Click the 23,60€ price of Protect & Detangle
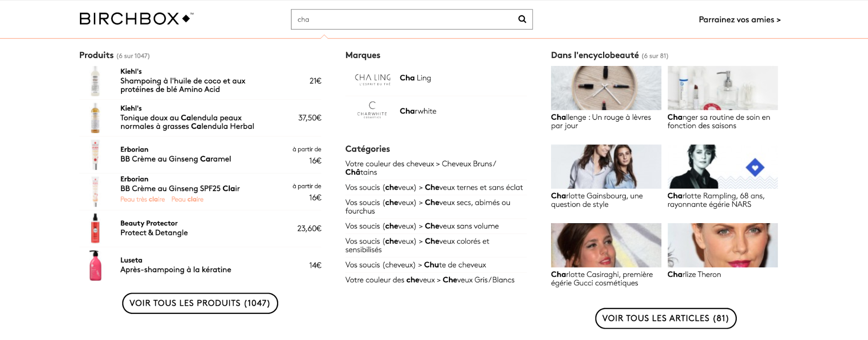The width and height of the screenshot is (868, 340). click(309, 228)
